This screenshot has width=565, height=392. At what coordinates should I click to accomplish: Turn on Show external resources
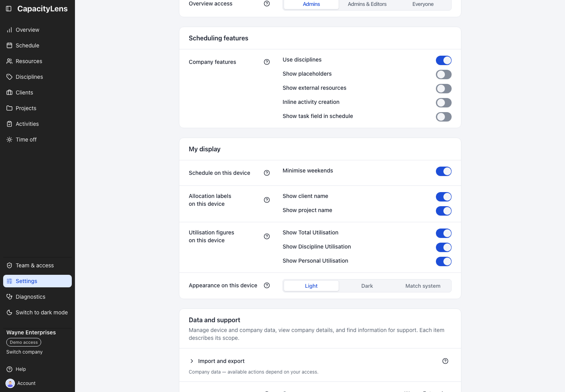(444, 89)
